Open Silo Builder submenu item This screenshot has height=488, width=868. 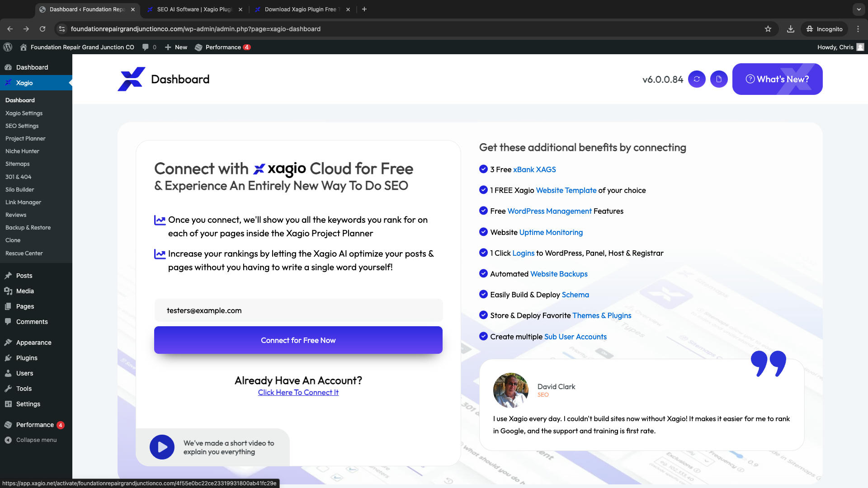[19, 189]
